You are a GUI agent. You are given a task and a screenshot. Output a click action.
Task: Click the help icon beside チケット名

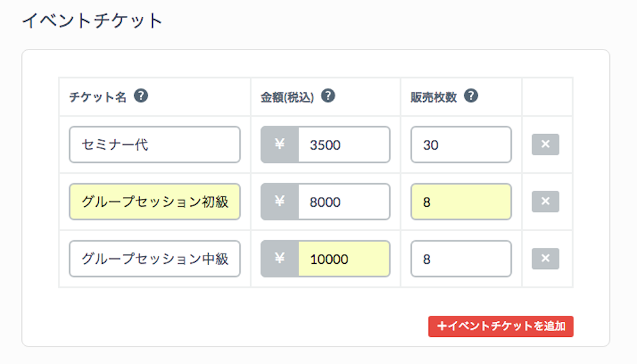pyautogui.click(x=141, y=96)
